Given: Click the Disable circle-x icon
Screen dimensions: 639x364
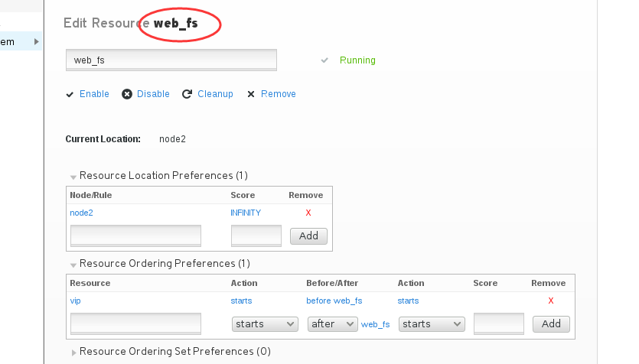Looking at the screenshot, I should (127, 94).
